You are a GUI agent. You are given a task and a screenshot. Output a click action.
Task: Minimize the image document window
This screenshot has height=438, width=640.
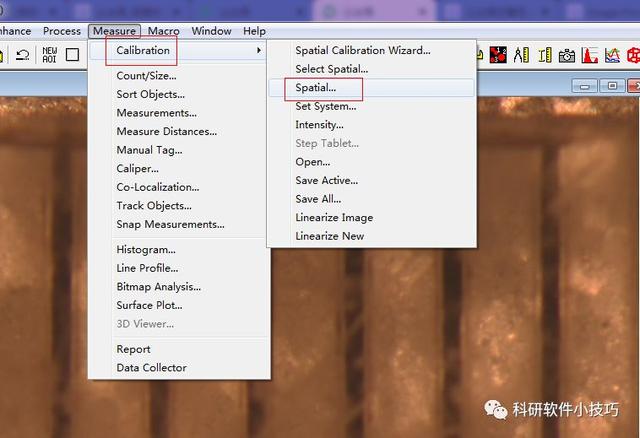point(584,86)
